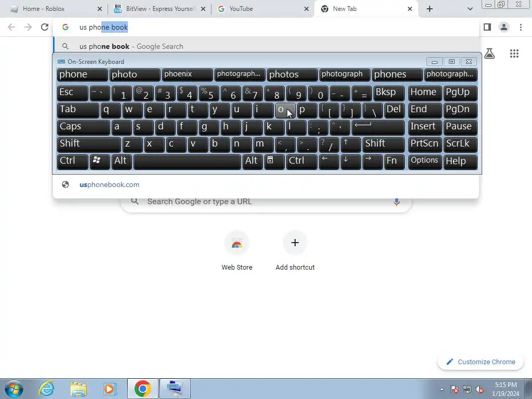Toggle the right Alt key
Viewport: 532px width, 399px height.
click(252, 162)
